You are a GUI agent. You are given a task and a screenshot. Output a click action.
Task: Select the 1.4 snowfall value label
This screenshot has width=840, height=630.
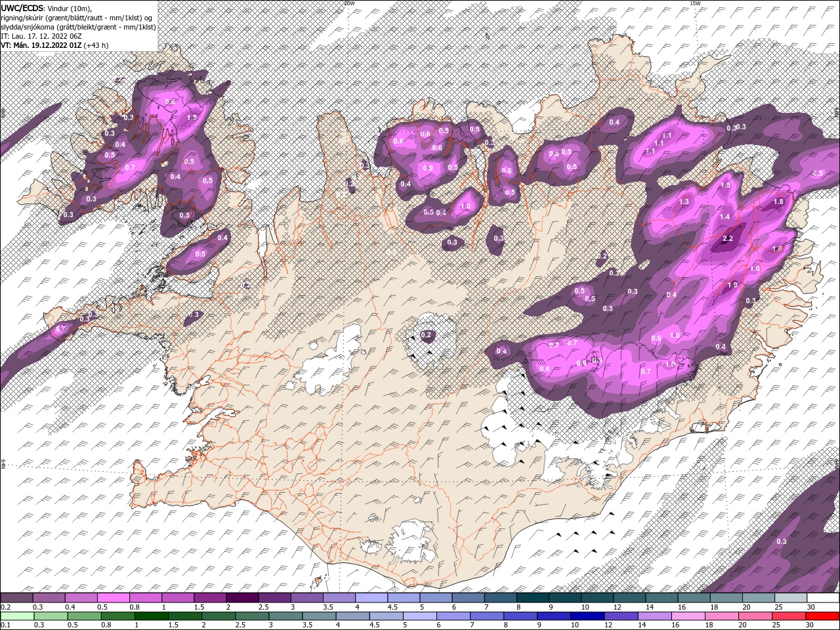pyautogui.click(x=724, y=217)
